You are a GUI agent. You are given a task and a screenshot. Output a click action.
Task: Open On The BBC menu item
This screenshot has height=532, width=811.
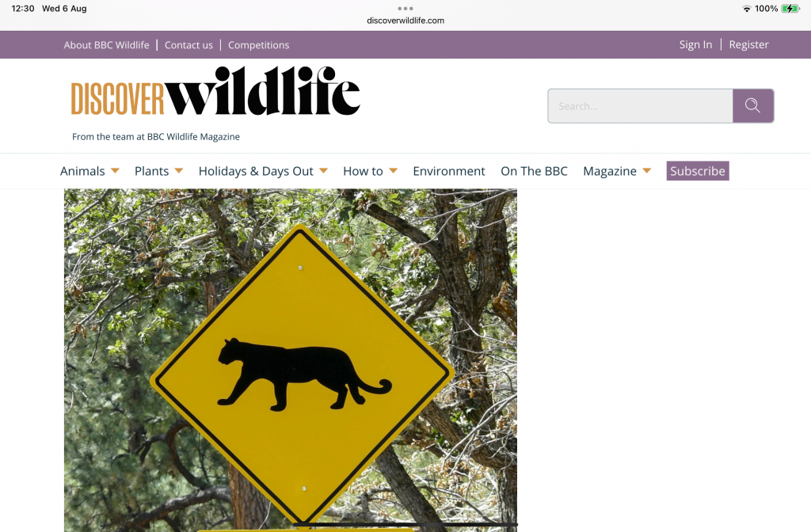(x=535, y=171)
